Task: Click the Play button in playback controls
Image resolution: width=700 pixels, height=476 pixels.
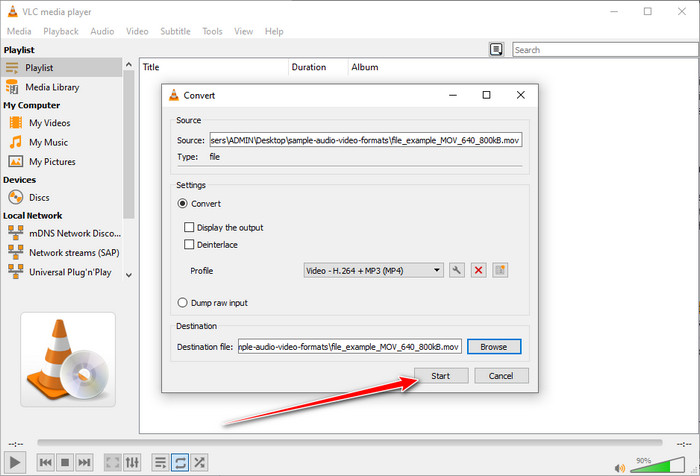Action: tap(14, 462)
